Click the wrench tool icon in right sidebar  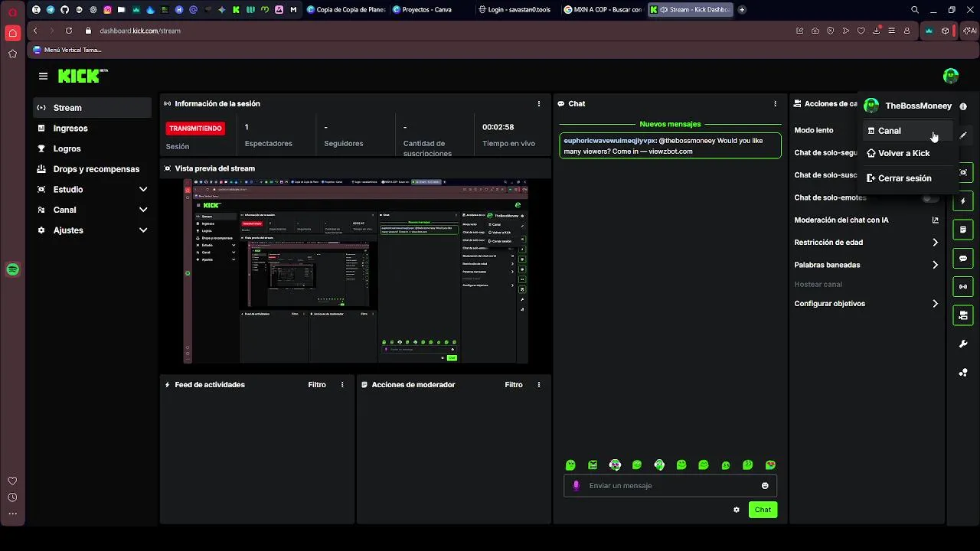click(963, 344)
